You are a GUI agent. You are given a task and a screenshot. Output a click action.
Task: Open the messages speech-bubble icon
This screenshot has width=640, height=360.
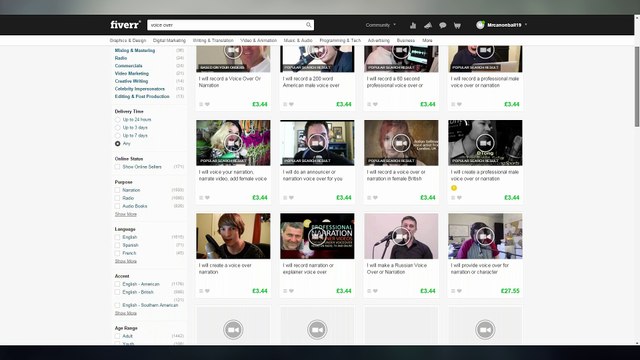[442, 25]
